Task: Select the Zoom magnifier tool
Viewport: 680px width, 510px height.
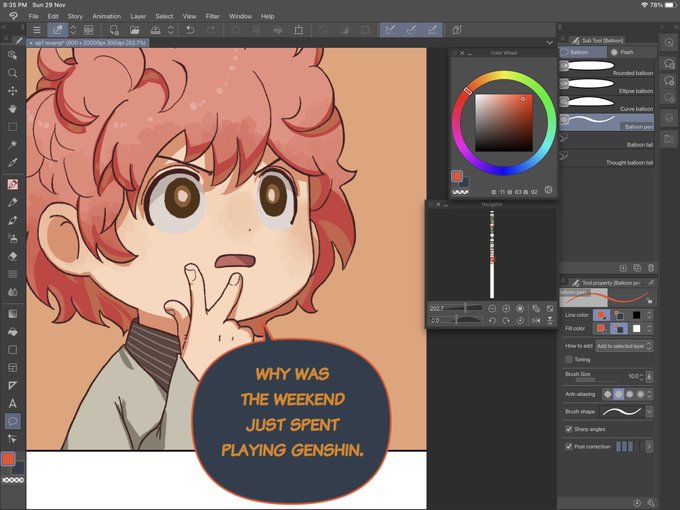Action: 13,72
